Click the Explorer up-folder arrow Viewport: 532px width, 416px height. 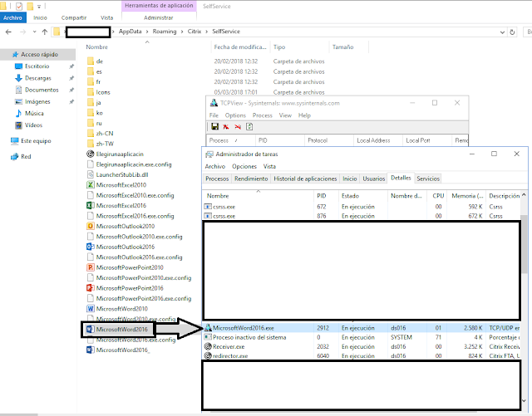(45, 32)
